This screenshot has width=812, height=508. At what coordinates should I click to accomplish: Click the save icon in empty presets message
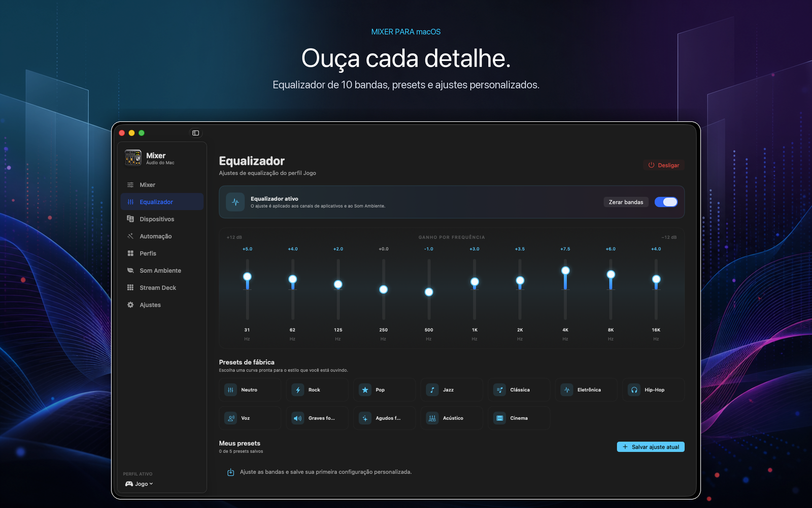pyautogui.click(x=230, y=472)
